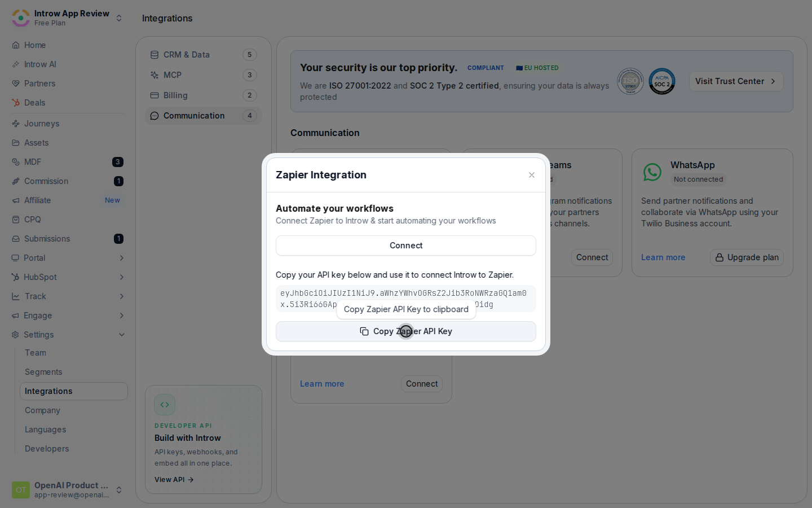This screenshot has height=508, width=812.
Task: Expand the Track submenu chevron
Action: [121, 296]
